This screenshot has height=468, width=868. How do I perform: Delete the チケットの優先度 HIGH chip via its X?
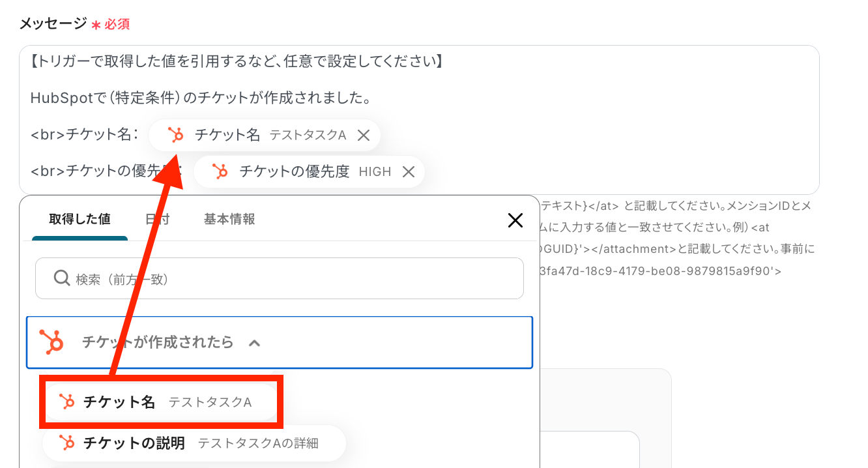click(409, 171)
